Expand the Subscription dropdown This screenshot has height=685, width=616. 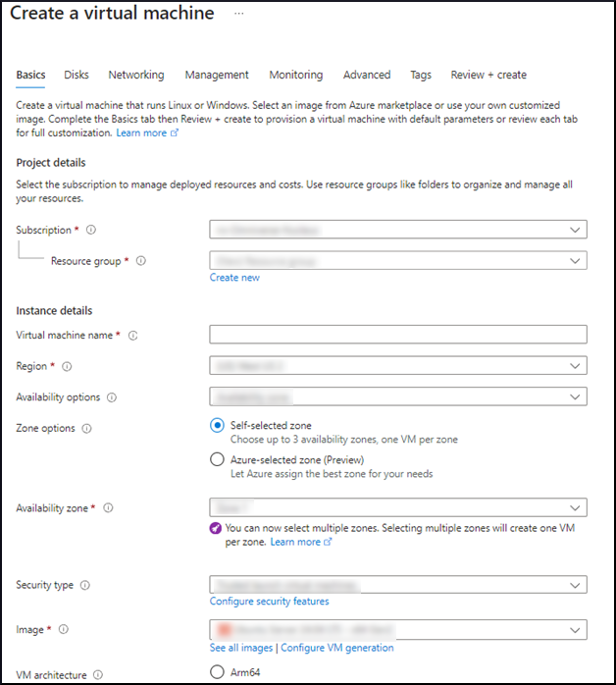point(397,230)
